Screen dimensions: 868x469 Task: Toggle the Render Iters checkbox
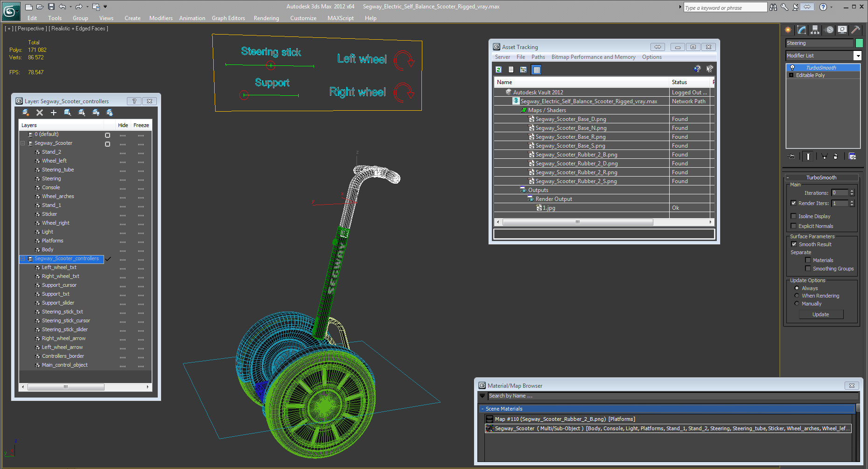pyautogui.click(x=794, y=203)
